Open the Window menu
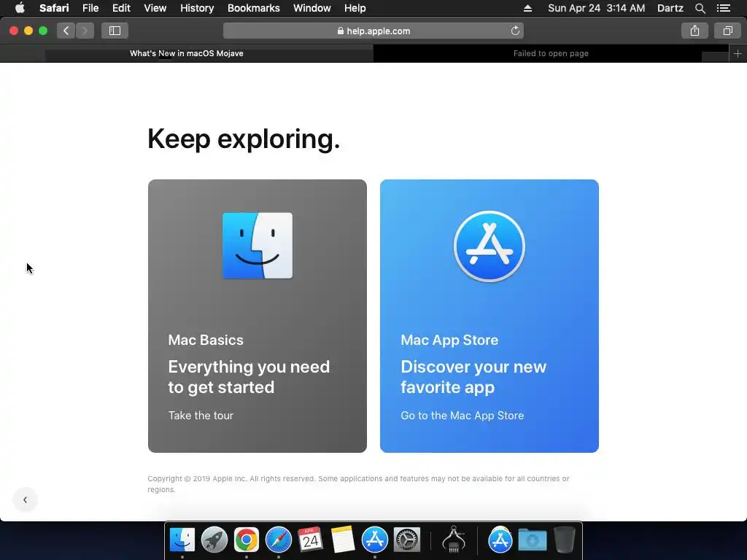Screen dimensions: 747x560 pos(312,8)
